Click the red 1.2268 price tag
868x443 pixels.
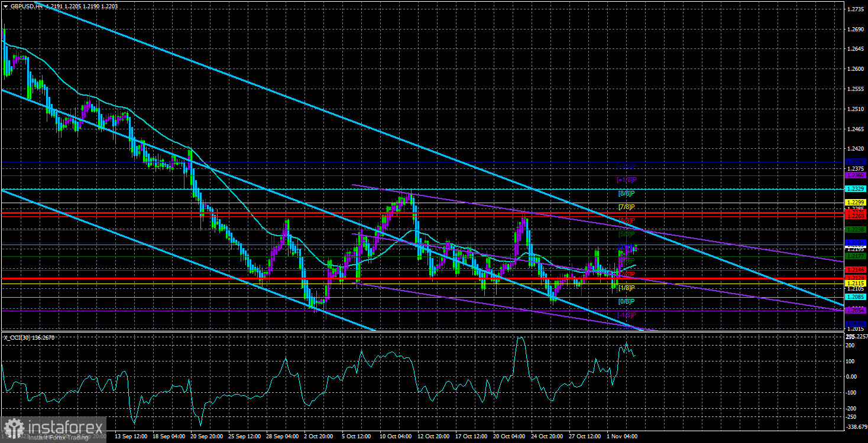click(x=856, y=216)
